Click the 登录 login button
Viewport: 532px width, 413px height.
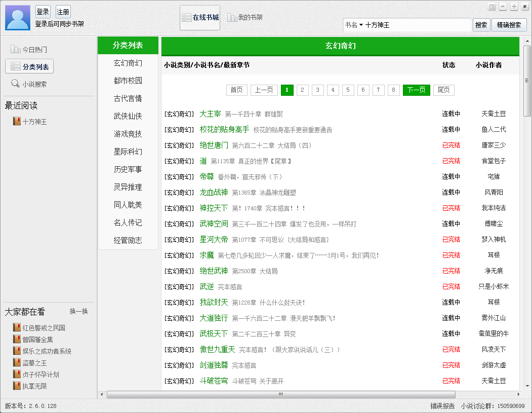43,12
